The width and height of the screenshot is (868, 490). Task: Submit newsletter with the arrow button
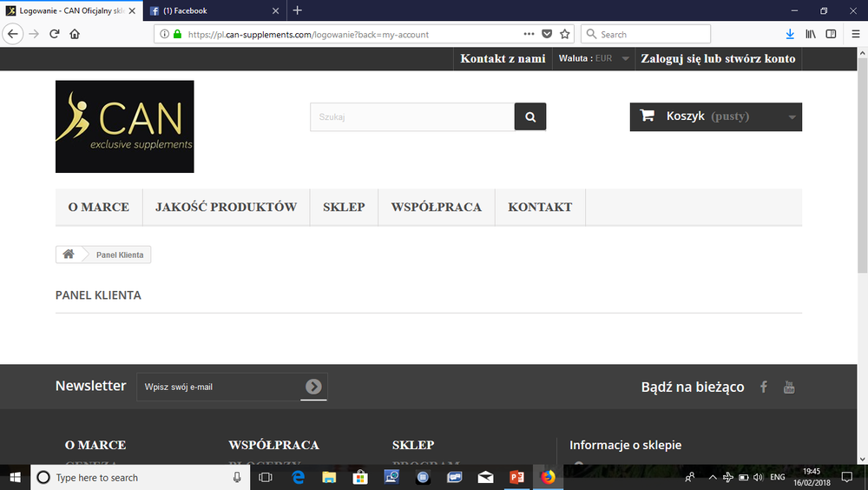pos(313,387)
